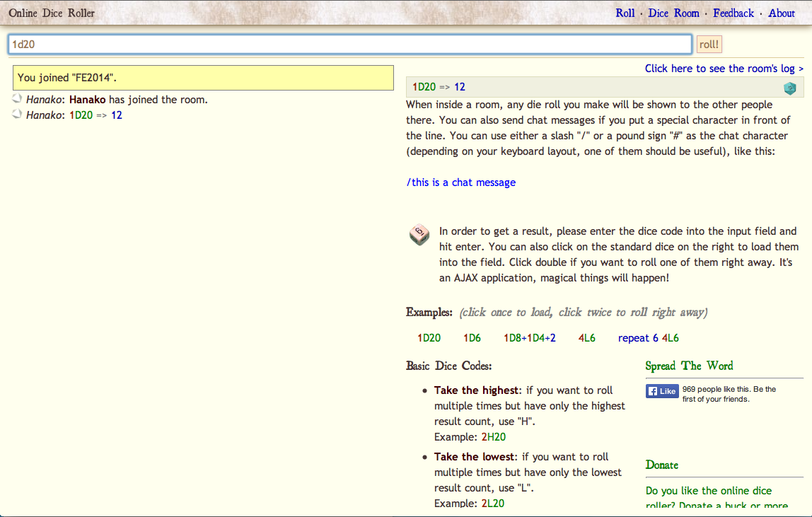Open the Roll page
This screenshot has height=517, width=812.
pyautogui.click(x=625, y=13)
